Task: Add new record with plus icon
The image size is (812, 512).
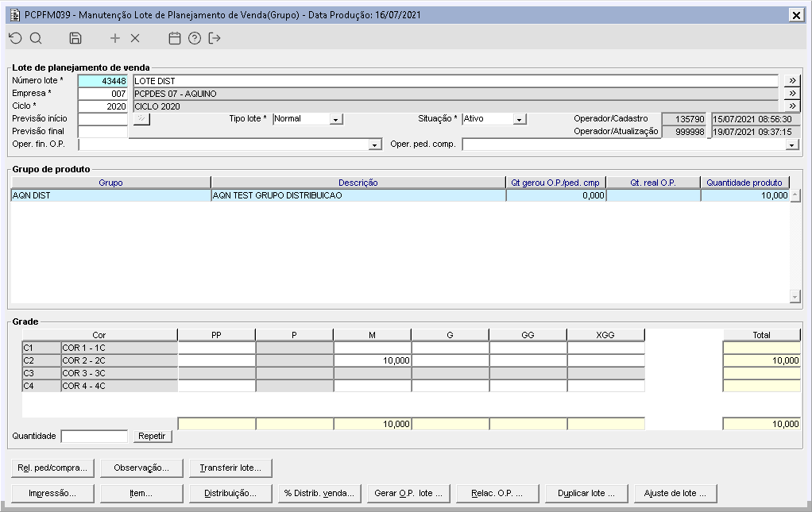Action: tap(115, 38)
